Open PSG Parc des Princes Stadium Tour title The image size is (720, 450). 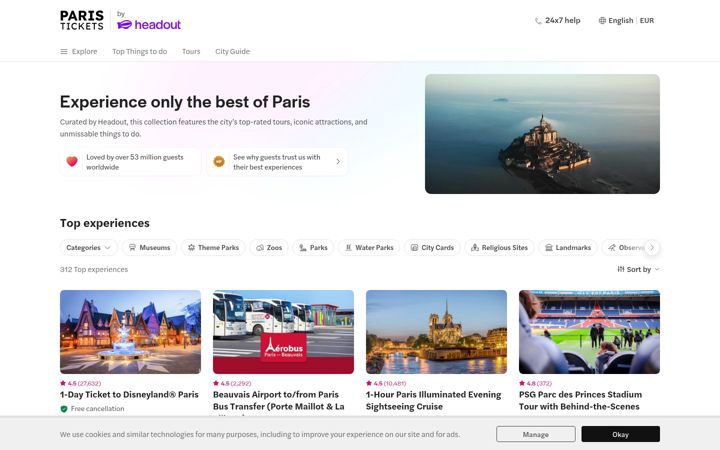580,400
